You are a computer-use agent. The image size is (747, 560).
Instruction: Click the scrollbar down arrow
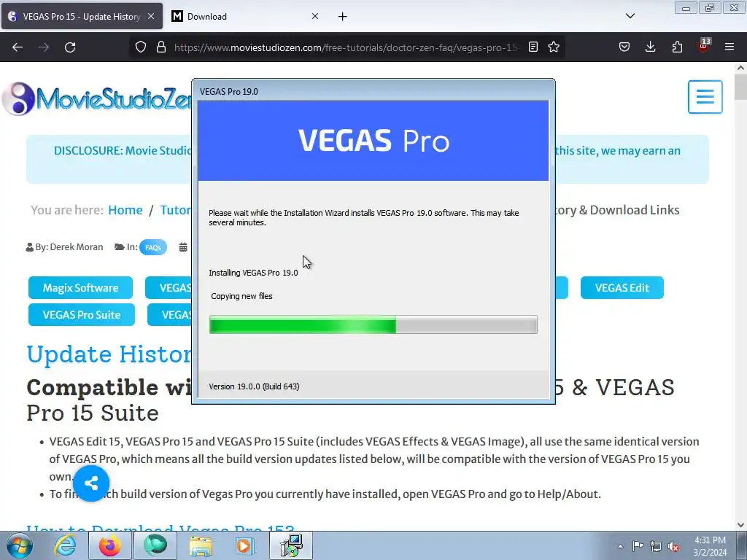tap(740, 525)
